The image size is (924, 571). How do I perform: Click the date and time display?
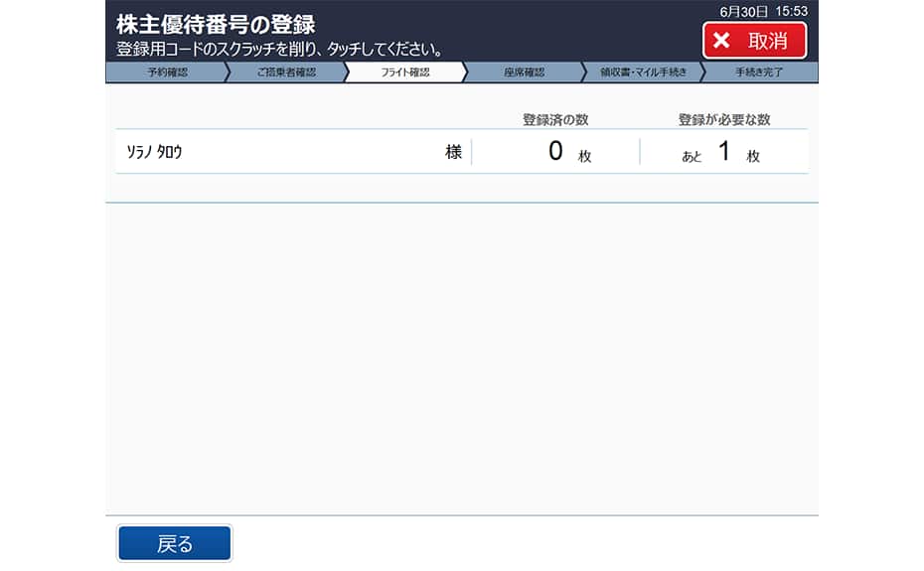(x=763, y=11)
